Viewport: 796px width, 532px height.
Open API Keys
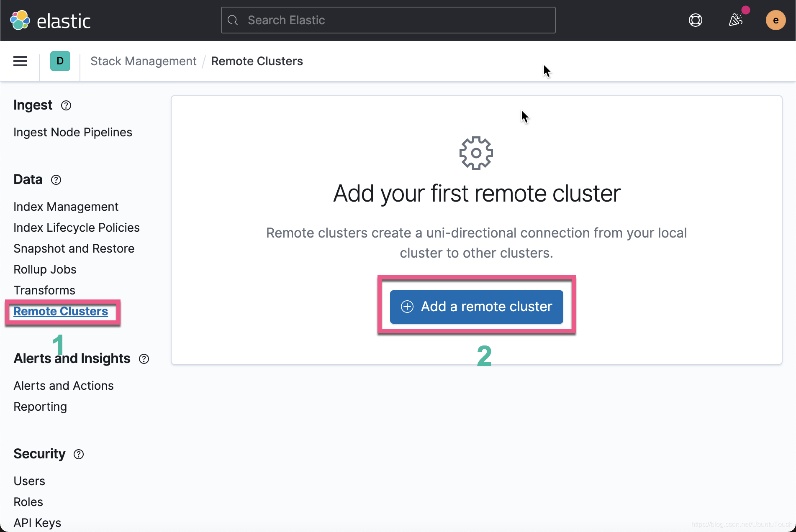tap(37, 523)
